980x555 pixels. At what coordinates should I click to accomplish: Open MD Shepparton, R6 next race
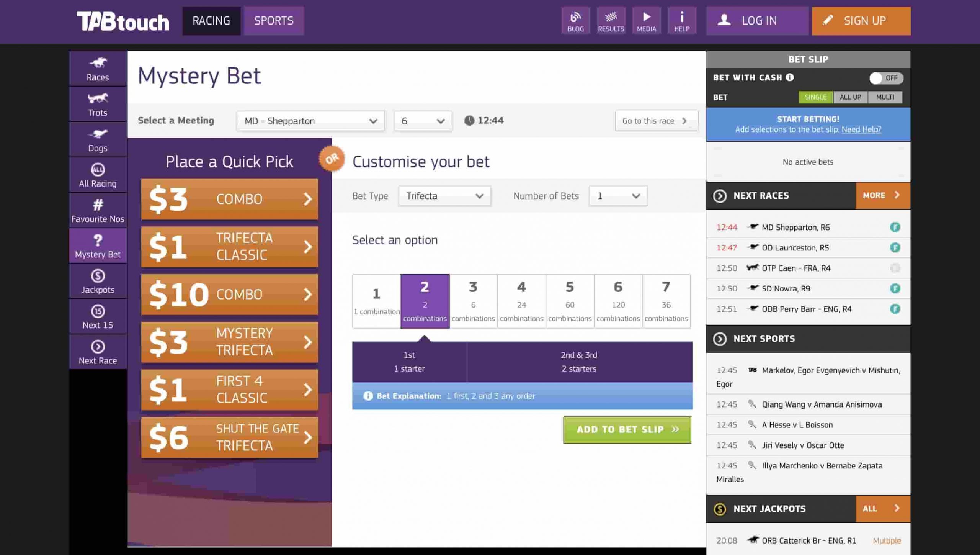[808, 228]
